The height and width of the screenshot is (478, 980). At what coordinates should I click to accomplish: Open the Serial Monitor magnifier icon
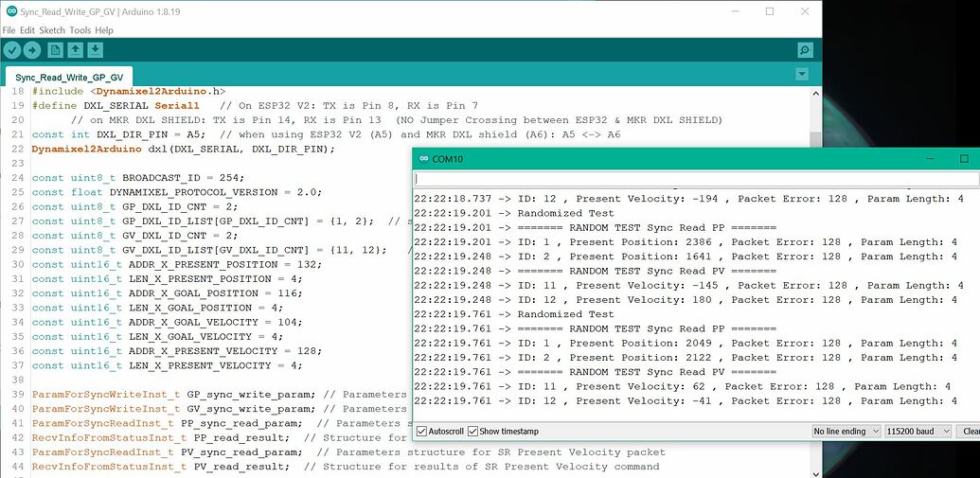[805, 50]
